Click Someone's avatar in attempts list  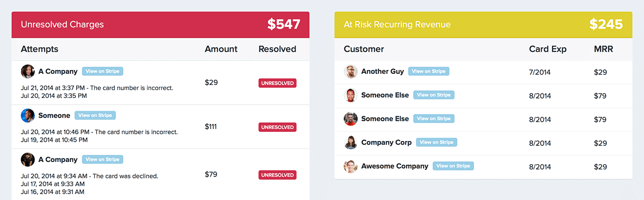(28, 115)
